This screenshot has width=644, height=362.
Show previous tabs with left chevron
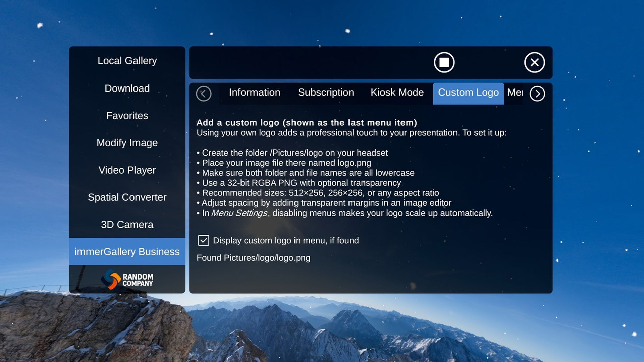click(x=204, y=94)
